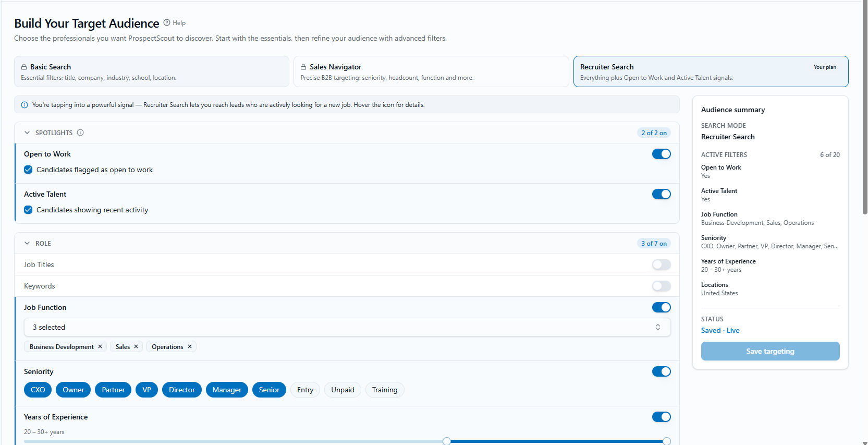Select the Basic Search tab
The height and width of the screenshot is (445, 868).
click(x=152, y=71)
